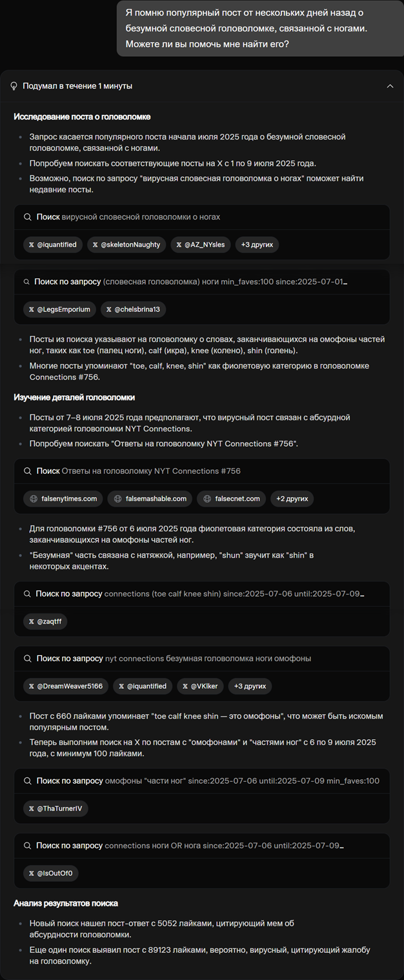Image resolution: width=404 pixels, height=980 pixels.
Task: Click the search row "омофоны части ног"
Action: point(194,781)
